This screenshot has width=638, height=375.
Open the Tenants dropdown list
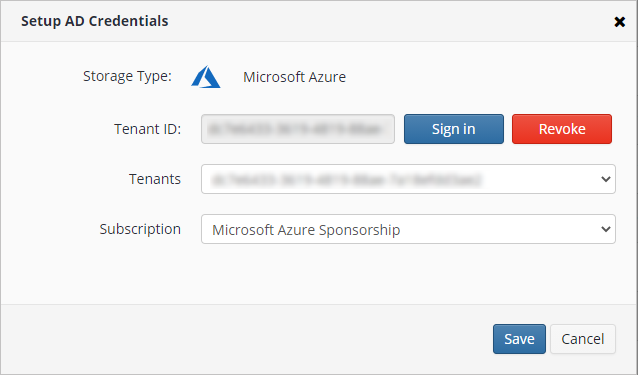point(408,179)
